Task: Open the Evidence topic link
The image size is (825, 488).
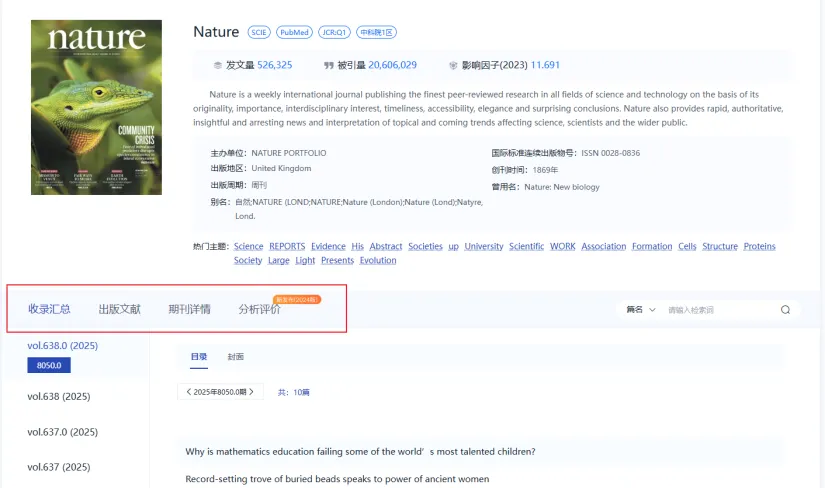Action: coord(328,246)
